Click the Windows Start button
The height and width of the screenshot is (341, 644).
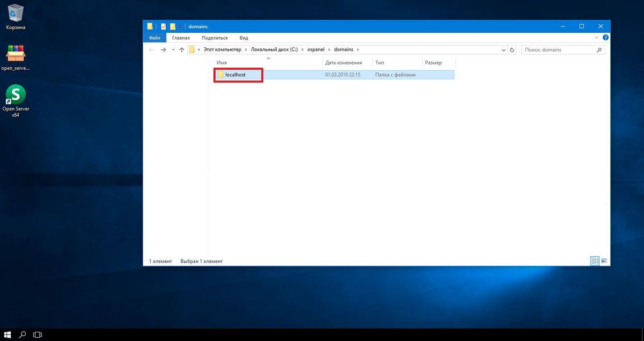coord(8,335)
